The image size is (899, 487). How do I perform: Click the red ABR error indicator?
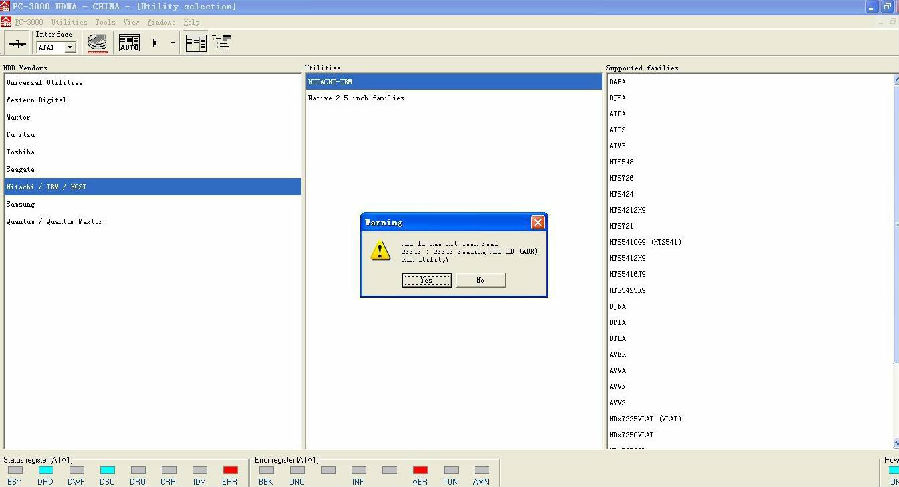[420, 470]
